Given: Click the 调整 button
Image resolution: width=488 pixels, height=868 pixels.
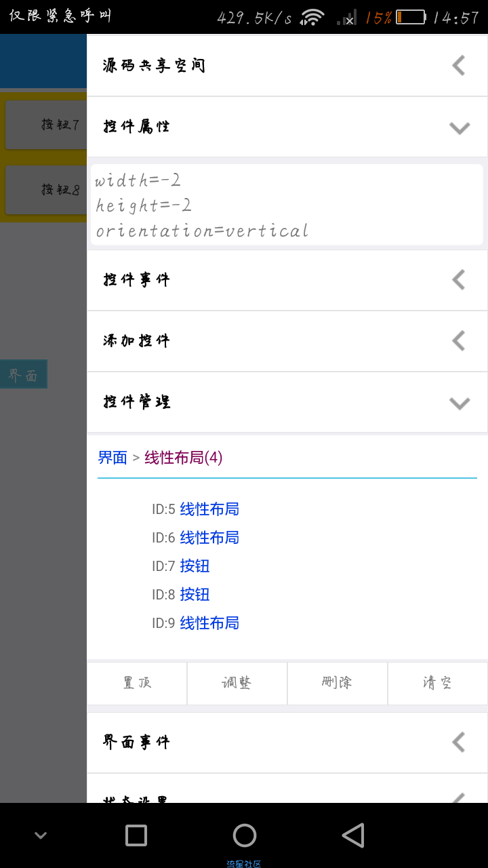Looking at the screenshot, I should (x=237, y=683).
